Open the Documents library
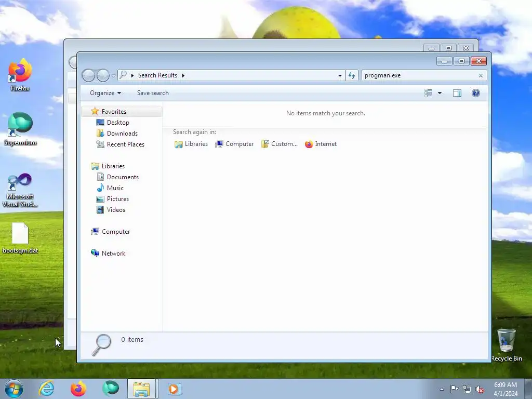 [123, 177]
